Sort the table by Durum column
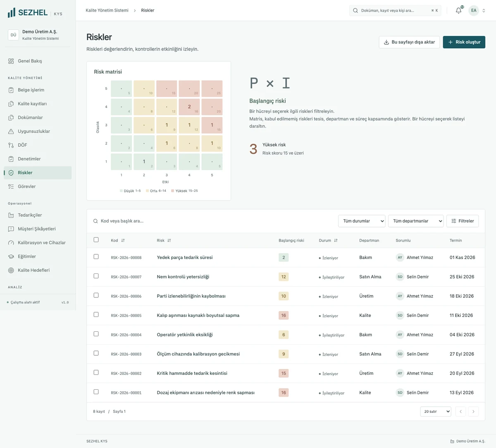Viewport: 496px width, 448px height. coord(328,240)
